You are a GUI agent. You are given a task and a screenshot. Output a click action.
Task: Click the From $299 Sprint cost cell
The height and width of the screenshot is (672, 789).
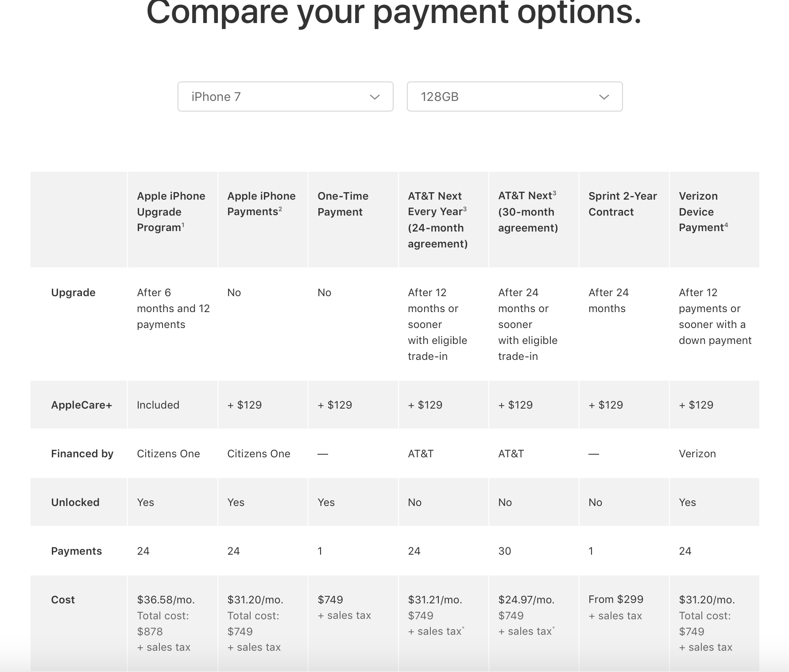pos(616,599)
